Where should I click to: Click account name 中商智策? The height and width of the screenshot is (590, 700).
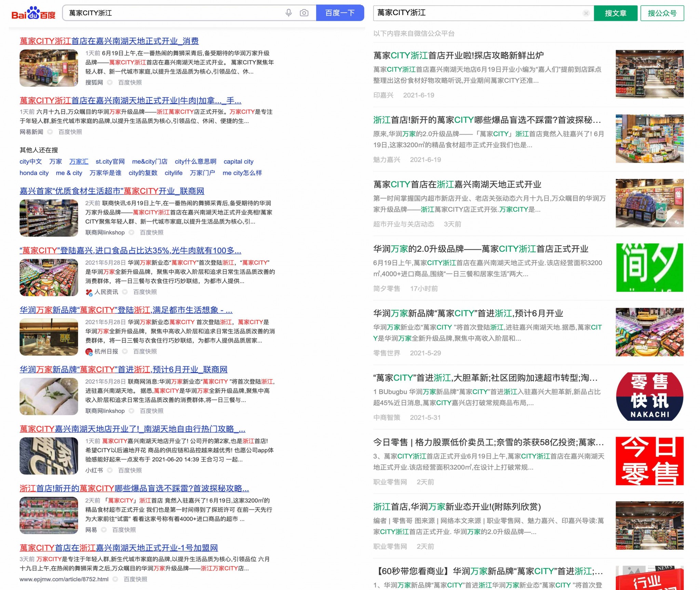coord(387,417)
